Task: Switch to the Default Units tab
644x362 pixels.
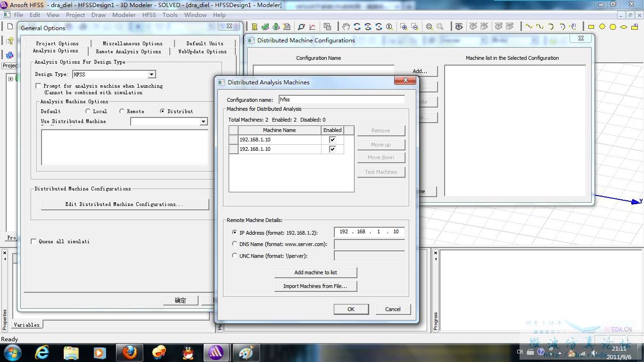Action: [x=205, y=43]
